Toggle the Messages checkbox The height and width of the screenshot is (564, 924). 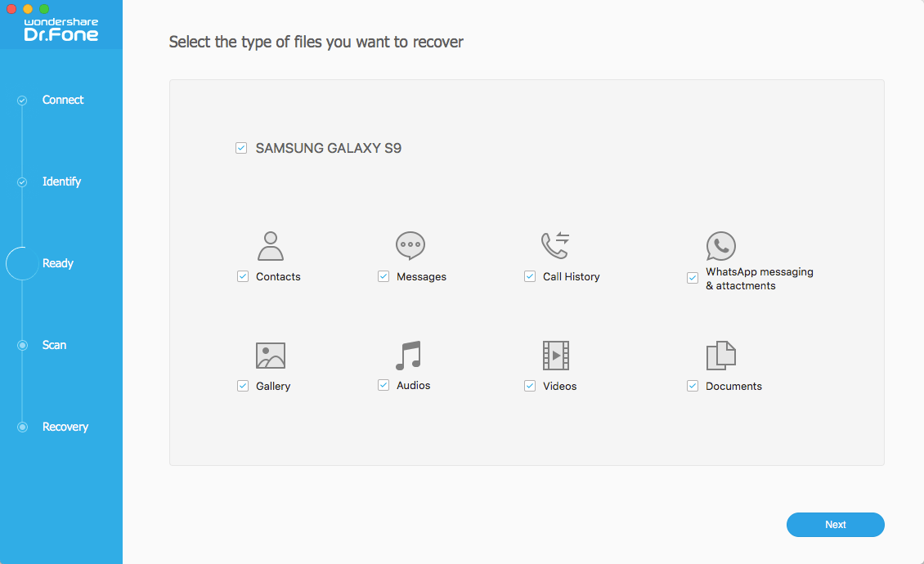(384, 276)
